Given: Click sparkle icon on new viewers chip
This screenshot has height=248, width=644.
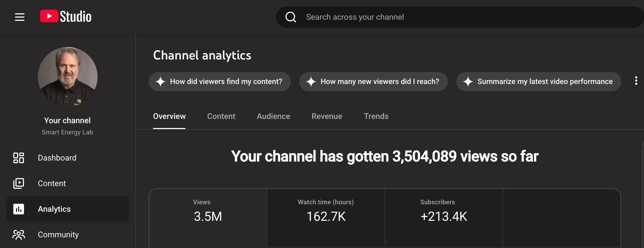Looking at the screenshot, I should tap(311, 82).
